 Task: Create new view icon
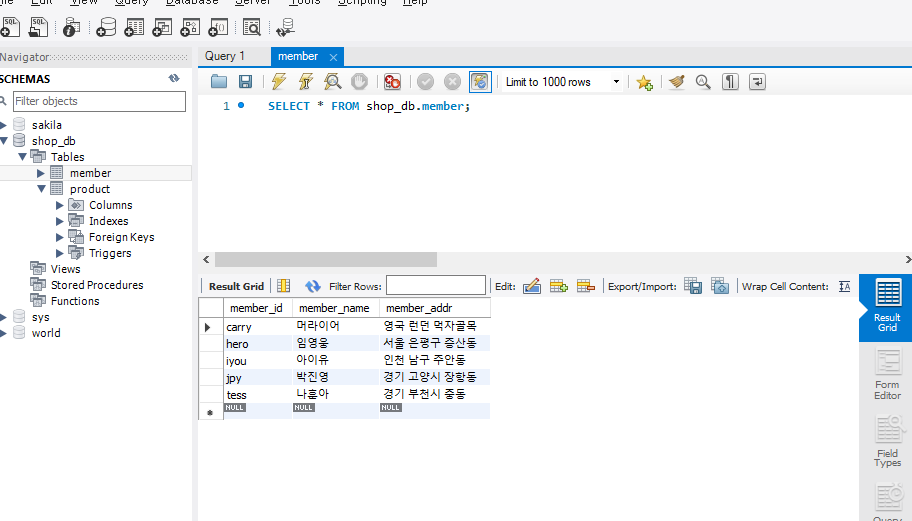162,27
